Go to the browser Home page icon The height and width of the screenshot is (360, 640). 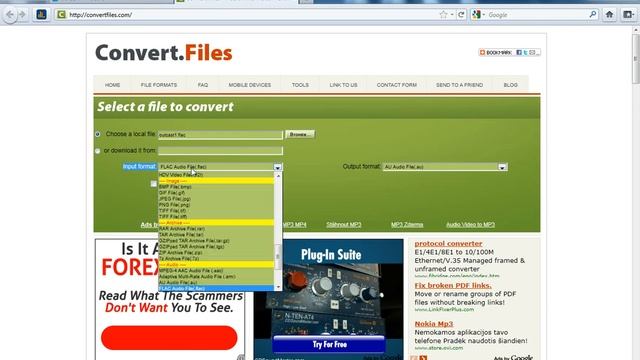(x=609, y=15)
